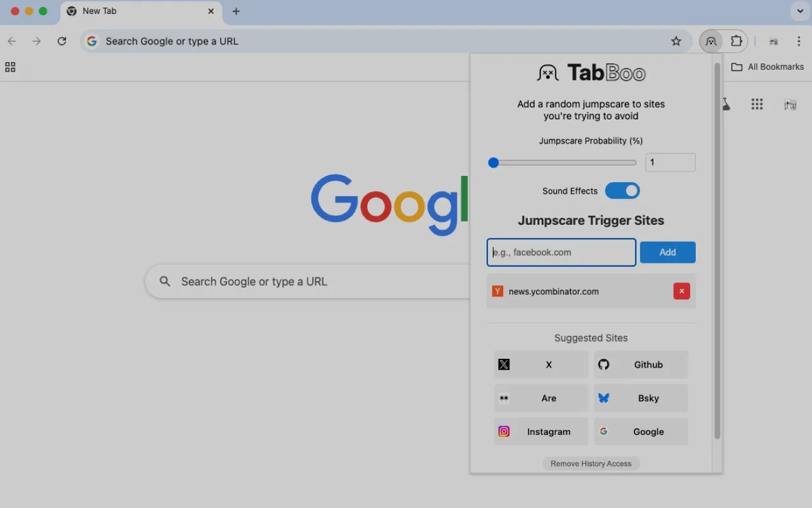Open the tab groups grid icon

point(10,67)
